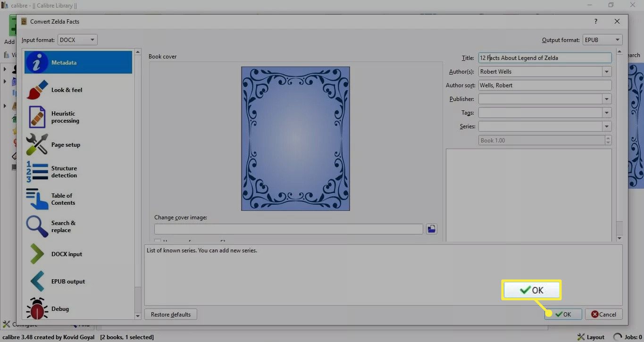The image size is (644, 342).
Task: Expand the Series dropdown arrow
Action: (606, 126)
